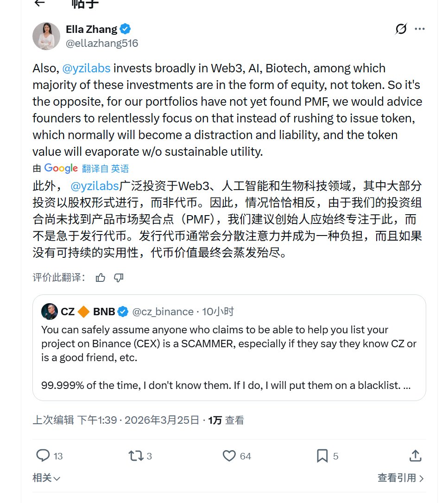Open the Grok icon on post
Viewport: 448px width, 503px height.
pyautogui.click(x=401, y=29)
